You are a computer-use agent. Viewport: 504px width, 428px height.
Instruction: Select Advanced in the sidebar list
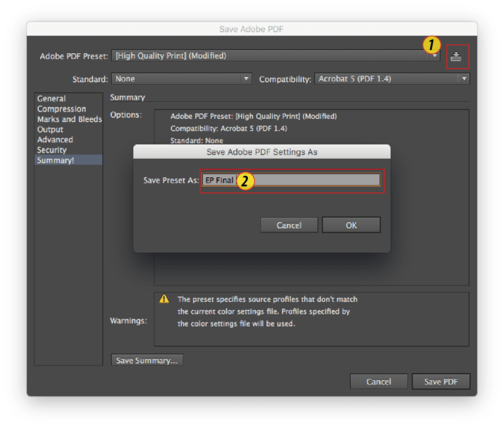tap(55, 140)
